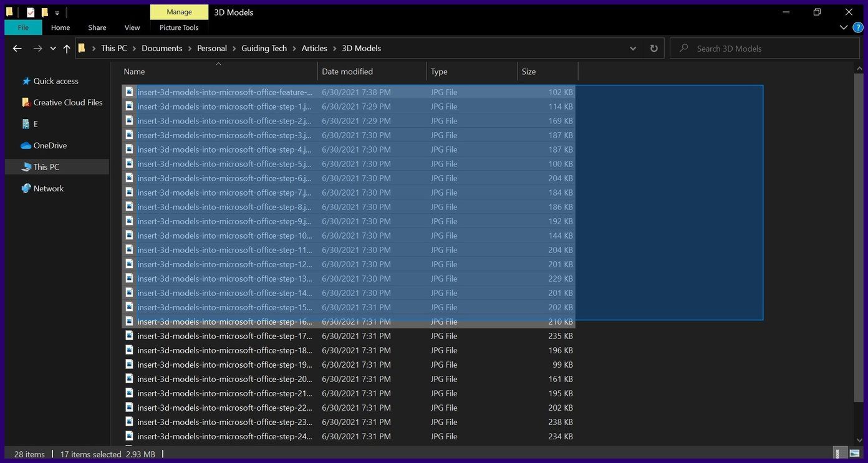
Task: Click the Creative Cloud Files folder icon
Action: [26, 102]
